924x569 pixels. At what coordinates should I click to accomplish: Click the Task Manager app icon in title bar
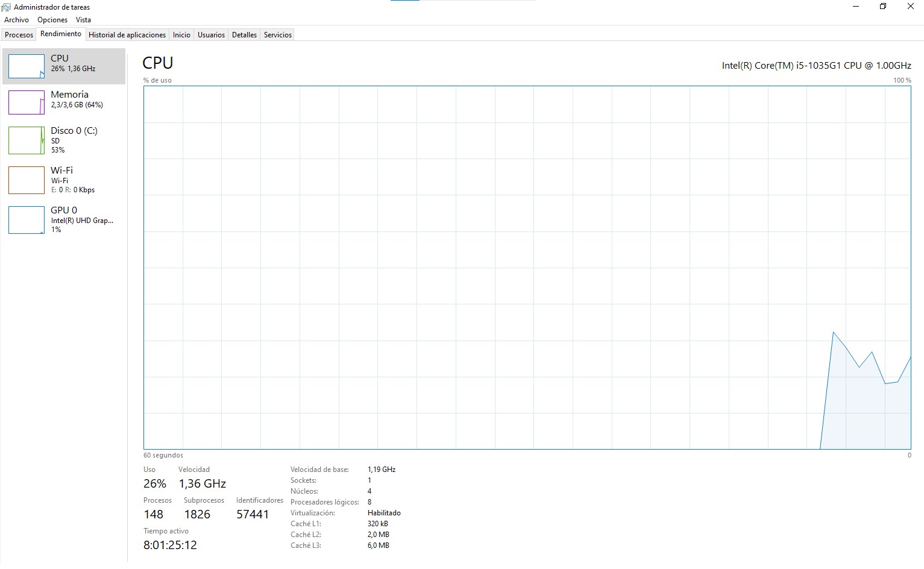[6, 7]
